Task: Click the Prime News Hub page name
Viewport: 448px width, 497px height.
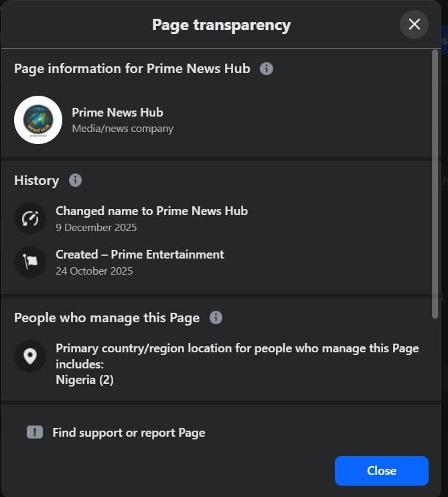Action: click(x=117, y=113)
